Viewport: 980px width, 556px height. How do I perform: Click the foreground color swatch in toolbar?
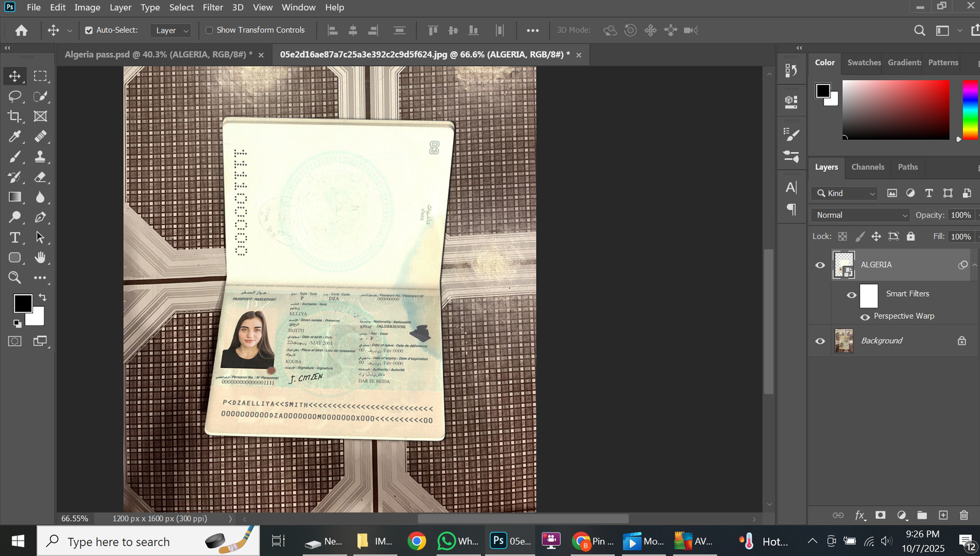point(23,303)
